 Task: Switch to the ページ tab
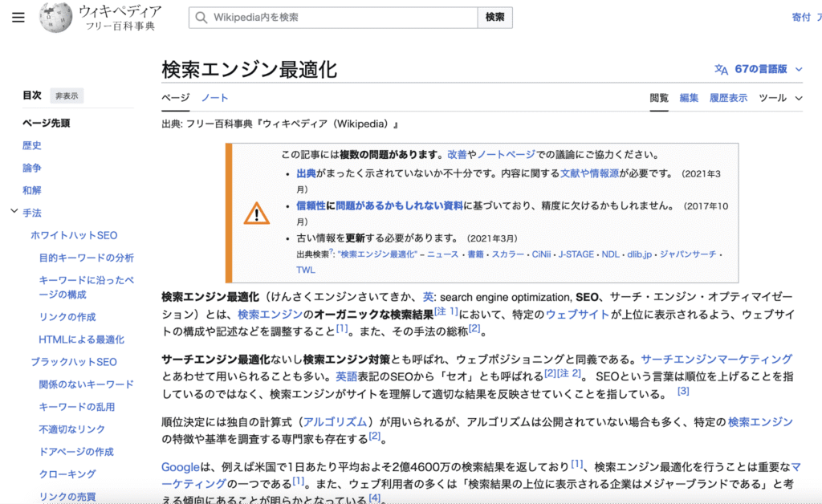click(176, 98)
